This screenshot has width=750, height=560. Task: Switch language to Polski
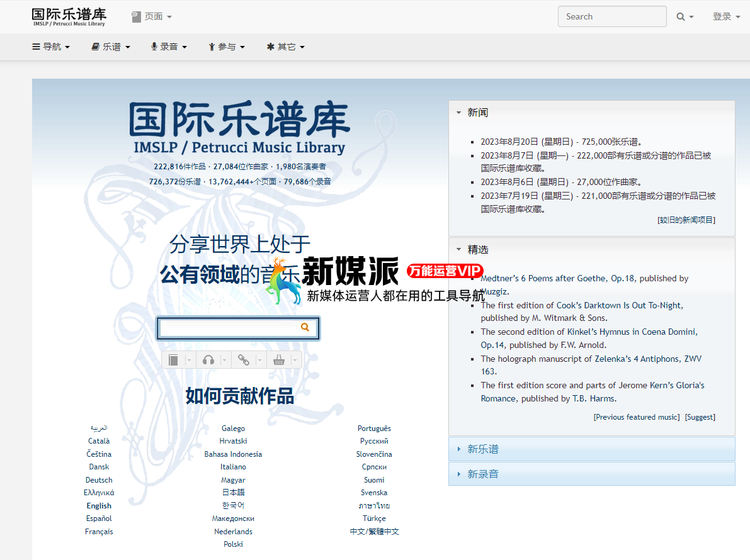coord(234,544)
